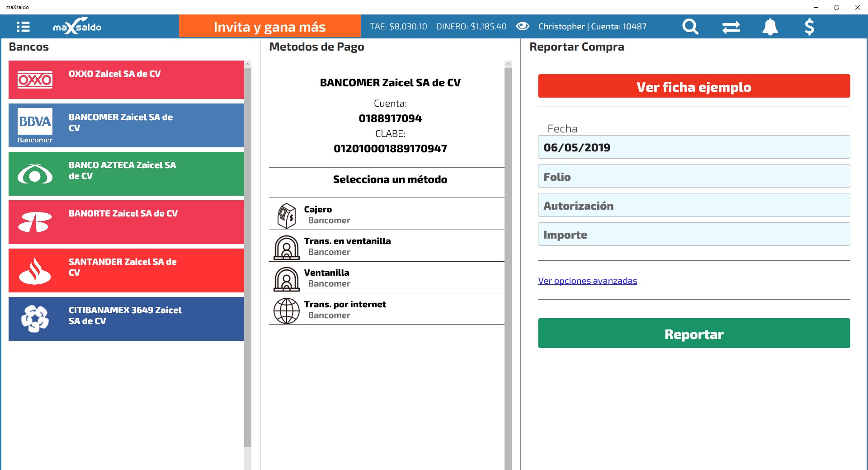The width and height of the screenshot is (868, 470).
Task: Choose Trans. por internet method
Action: pyautogui.click(x=387, y=309)
